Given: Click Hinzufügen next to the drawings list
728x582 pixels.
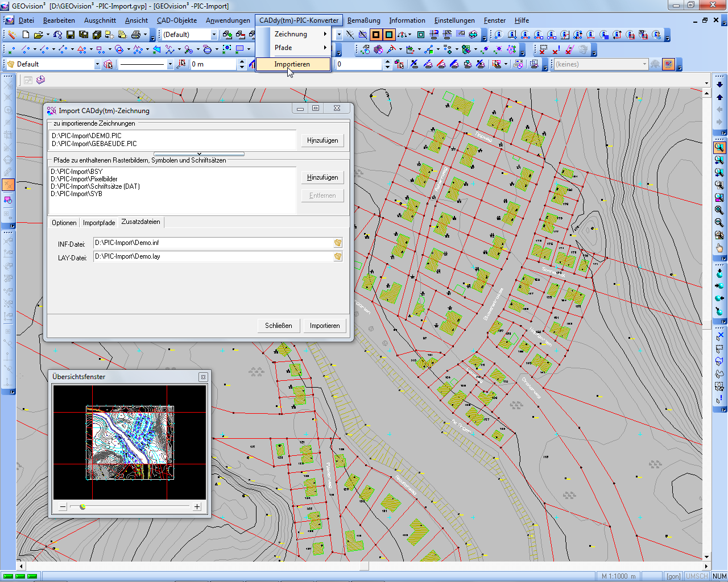Looking at the screenshot, I should click(x=322, y=140).
